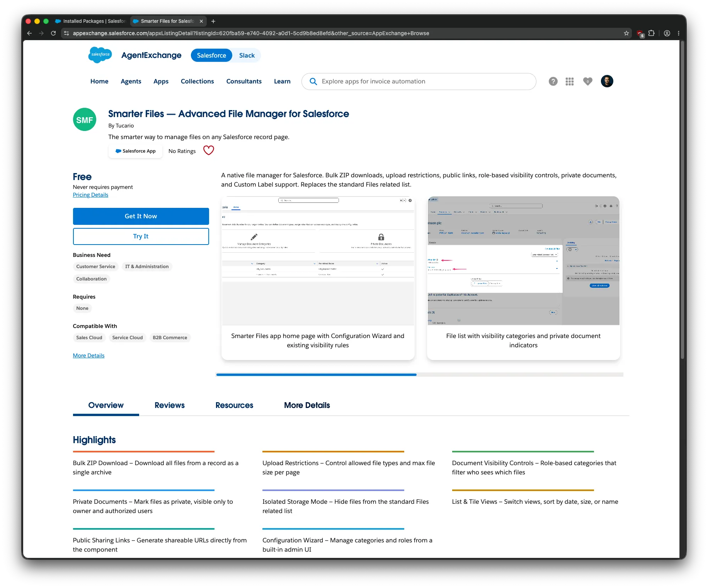
Task: Click the search magnifier icon
Action: (313, 82)
